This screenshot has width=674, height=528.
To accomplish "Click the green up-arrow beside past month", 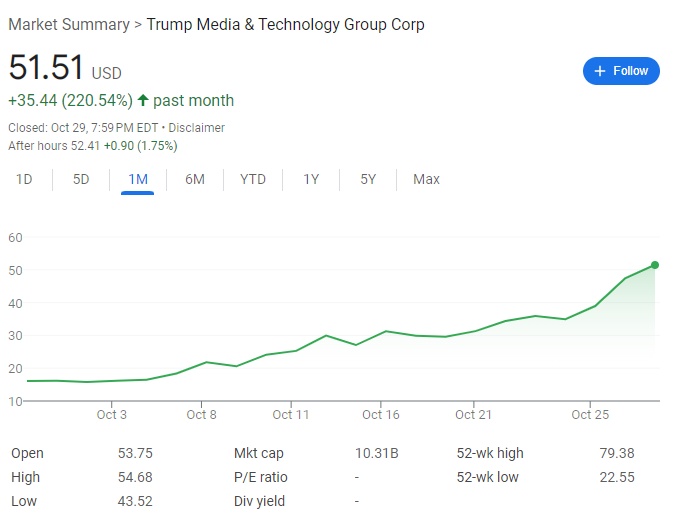I will tap(143, 100).
